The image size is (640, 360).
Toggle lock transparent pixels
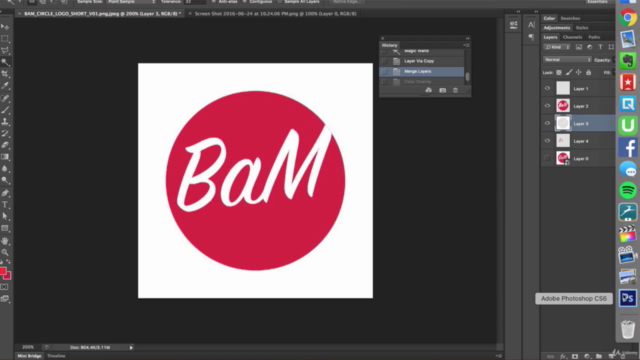[x=559, y=73]
